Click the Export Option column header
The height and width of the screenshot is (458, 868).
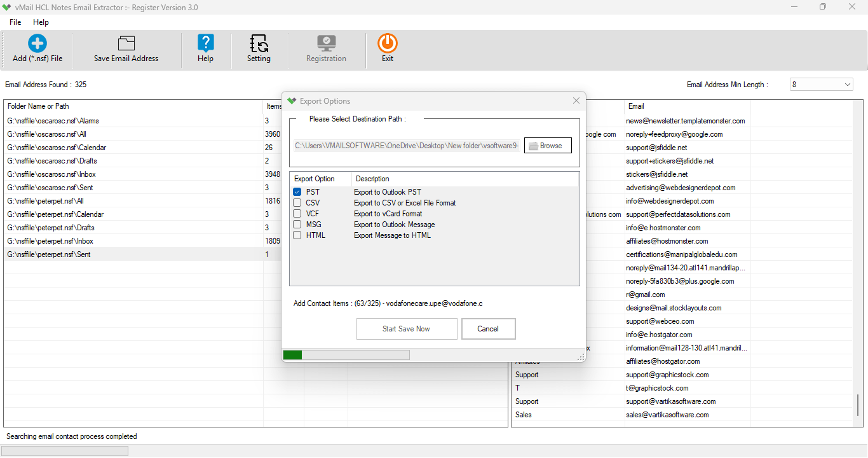click(x=315, y=179)
